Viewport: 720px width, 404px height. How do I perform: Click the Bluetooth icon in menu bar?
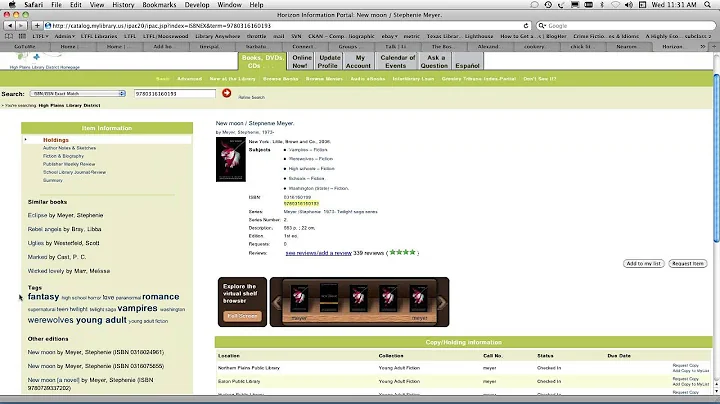[602, 5]
